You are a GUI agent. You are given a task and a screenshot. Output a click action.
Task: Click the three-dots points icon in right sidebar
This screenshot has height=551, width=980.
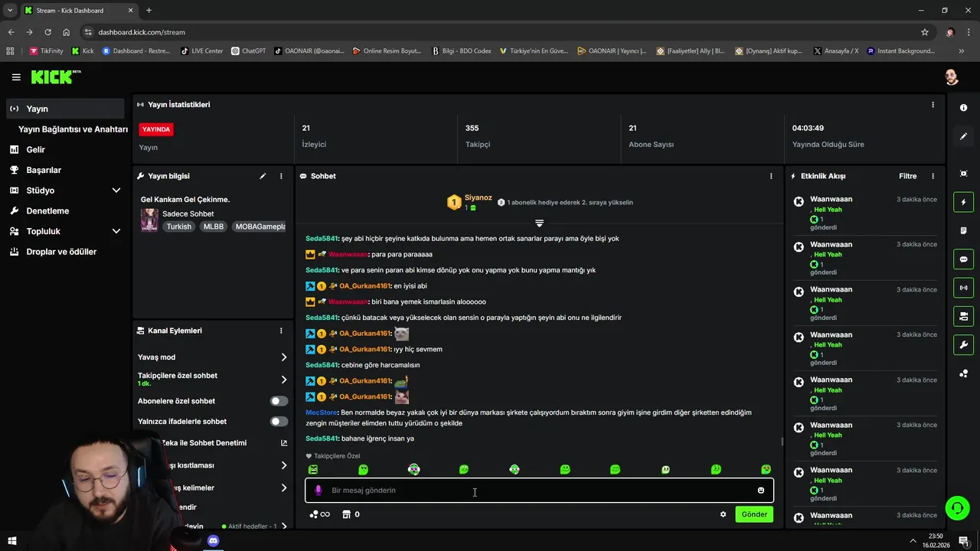click(963, 373)
